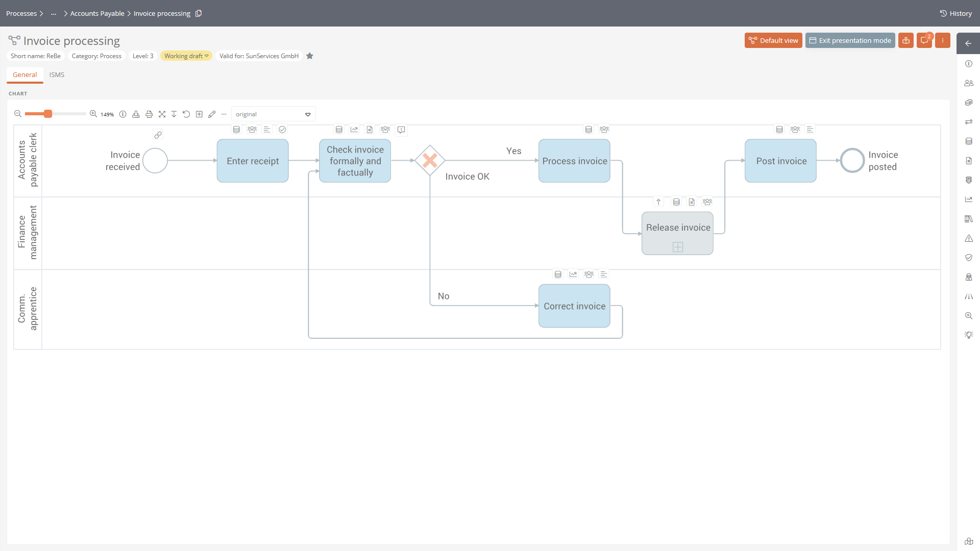Click the chart export download icon
Viewport: 980px width, 551px height.
click(x=136, y=114)
